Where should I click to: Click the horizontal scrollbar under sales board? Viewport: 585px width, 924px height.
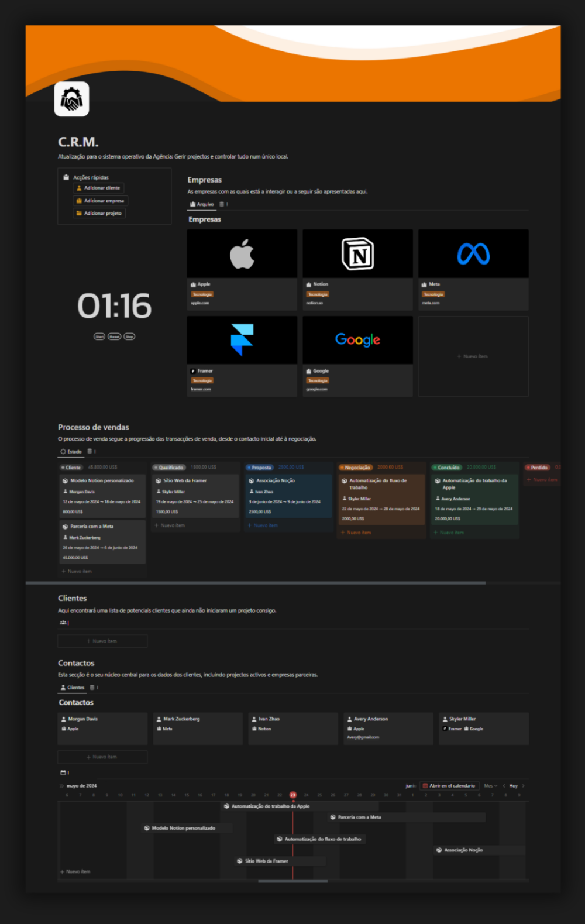tap(256, 583)
